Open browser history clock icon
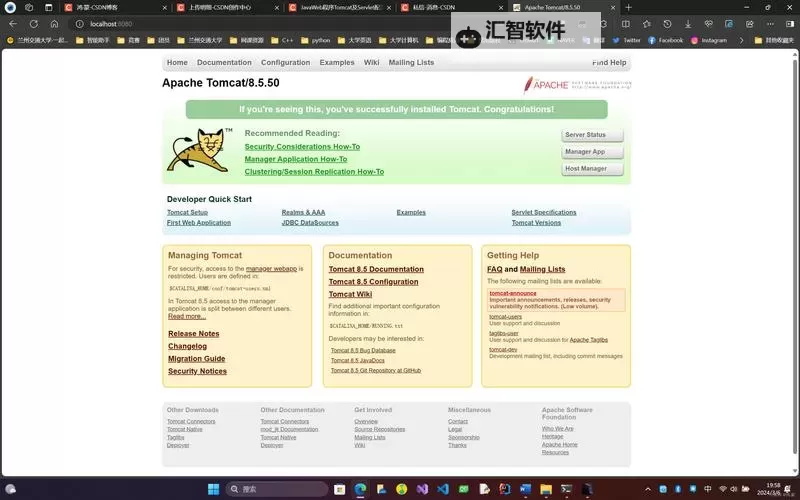Screen dimensions: 800x500 [667, 24]
